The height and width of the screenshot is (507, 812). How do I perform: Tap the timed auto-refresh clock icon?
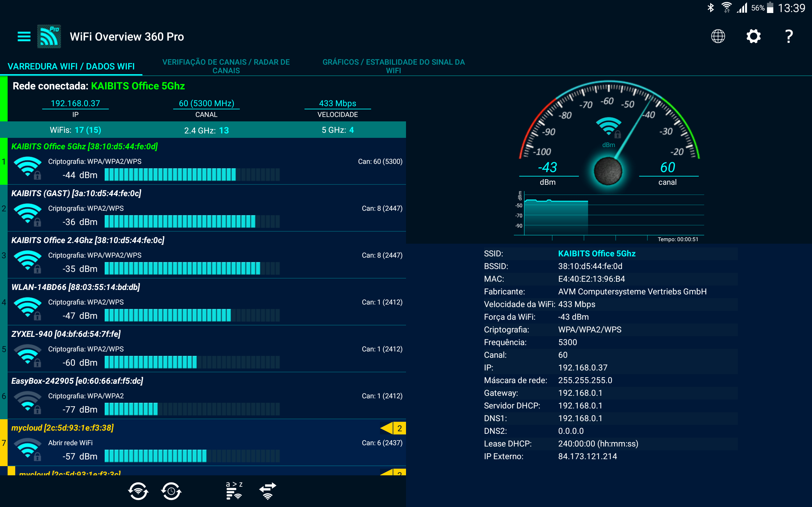(x=171, y=491)
